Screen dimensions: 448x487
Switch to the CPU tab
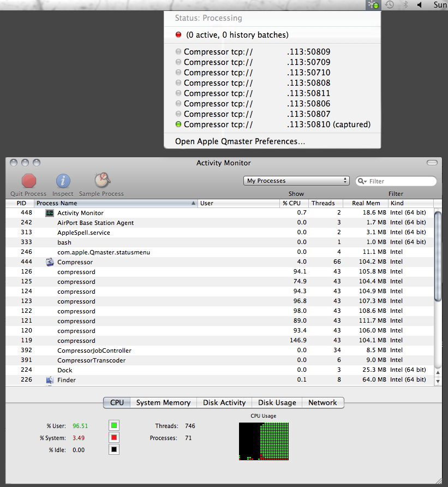(x=117, y=402)
